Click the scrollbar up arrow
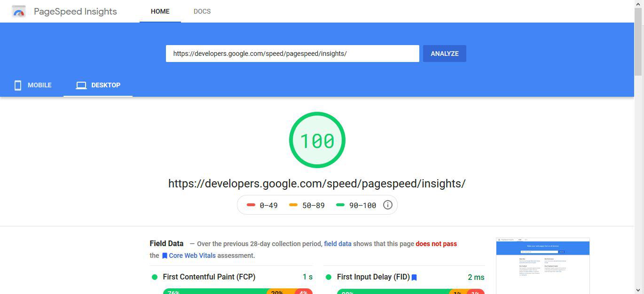This screenshot has height=294, width=644. tap(639, 4)
